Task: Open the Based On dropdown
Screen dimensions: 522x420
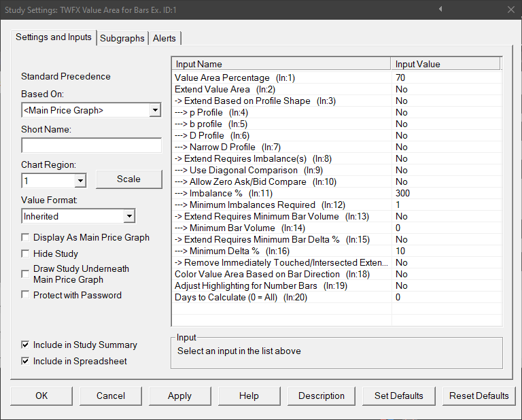Action: click(155, 110)
